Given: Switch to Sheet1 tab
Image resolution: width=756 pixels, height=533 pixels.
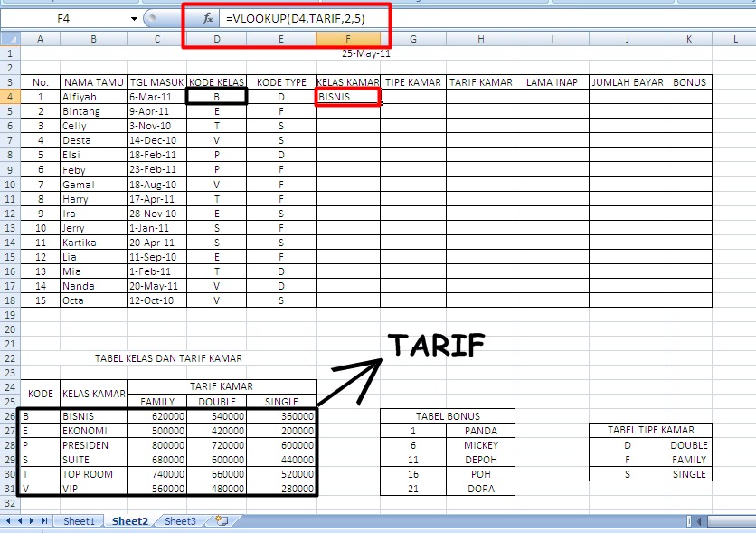Looking at the screenshot, I should (79, 521).
